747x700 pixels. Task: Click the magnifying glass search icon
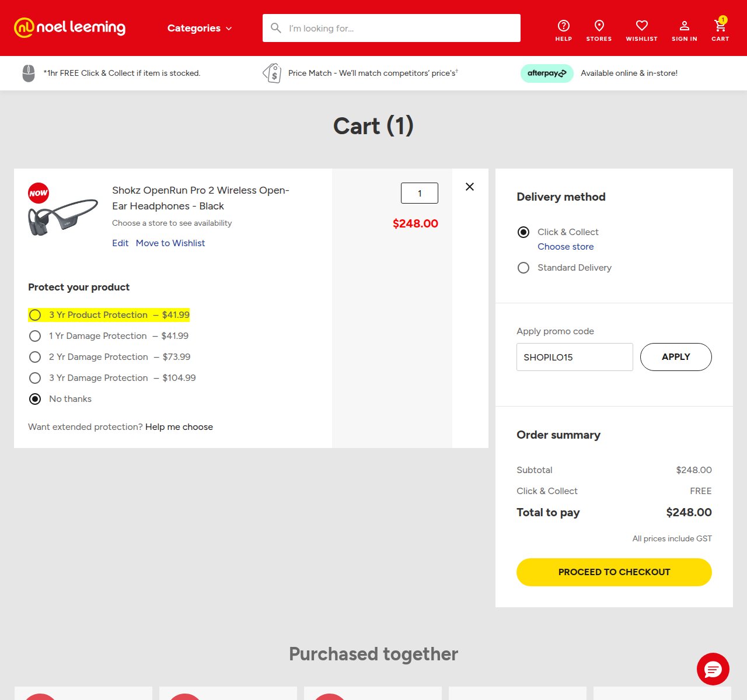(x=276, y=28)
